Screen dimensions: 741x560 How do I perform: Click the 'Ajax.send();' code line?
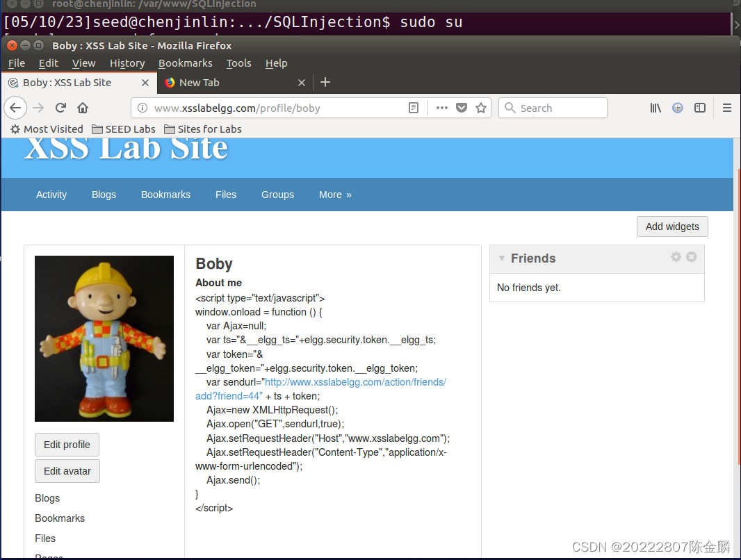point(234,480)
